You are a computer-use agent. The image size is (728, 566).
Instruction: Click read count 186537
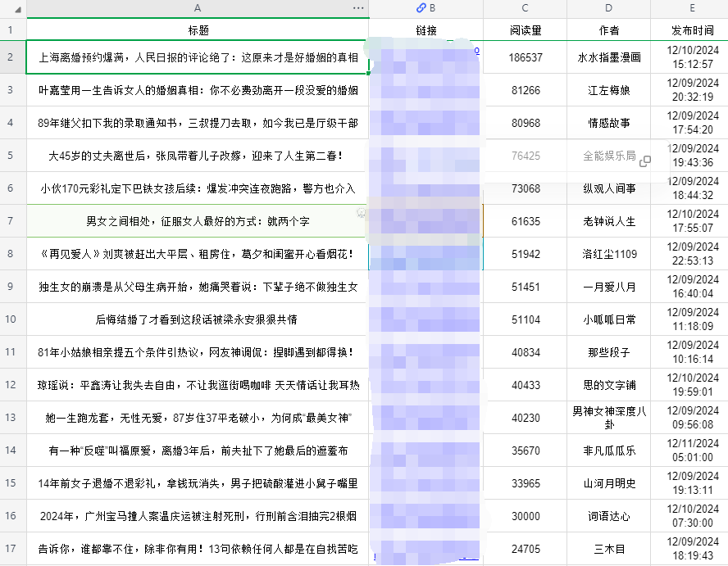tap(526, 57)
